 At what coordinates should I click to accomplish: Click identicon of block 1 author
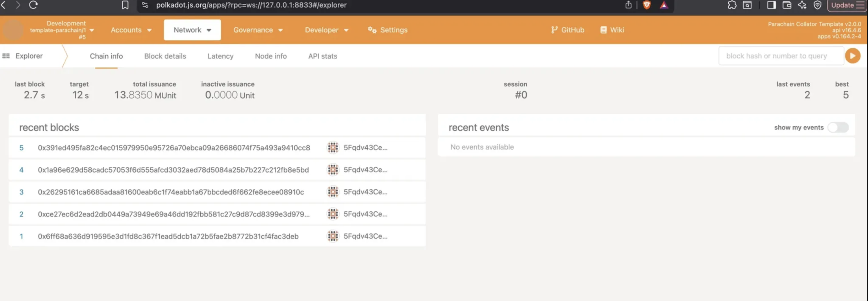(333, 236)
